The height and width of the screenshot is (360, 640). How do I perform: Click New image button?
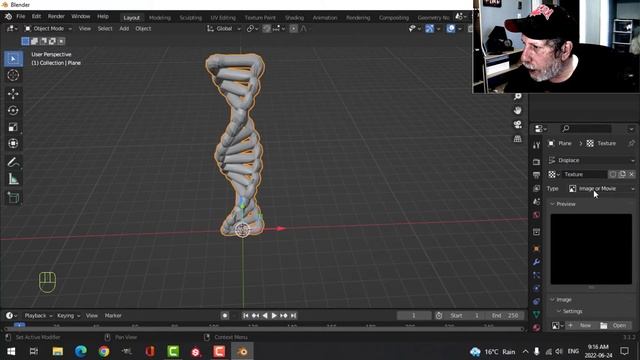[582, 326]
